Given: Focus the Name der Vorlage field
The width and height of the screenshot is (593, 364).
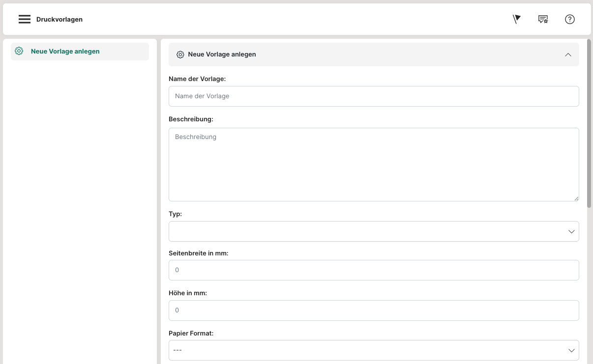Looking at the screenshot, I should point(373,96).
